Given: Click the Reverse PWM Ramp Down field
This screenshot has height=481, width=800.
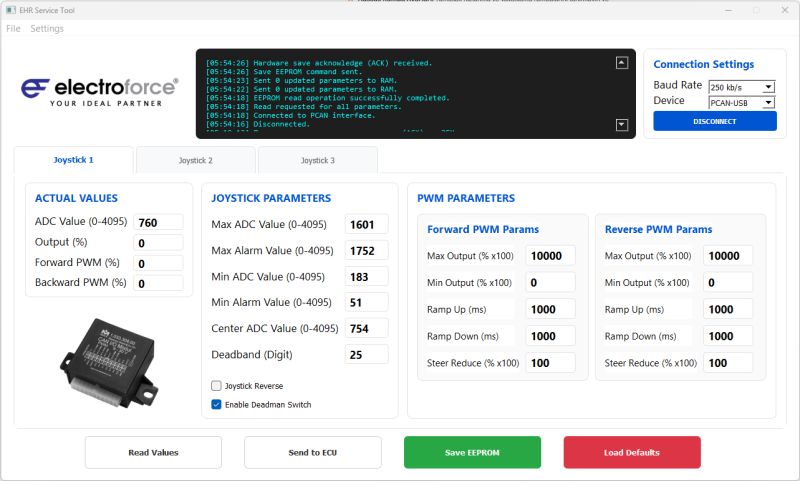Looking at the screenshot, I should click(728, 336).
